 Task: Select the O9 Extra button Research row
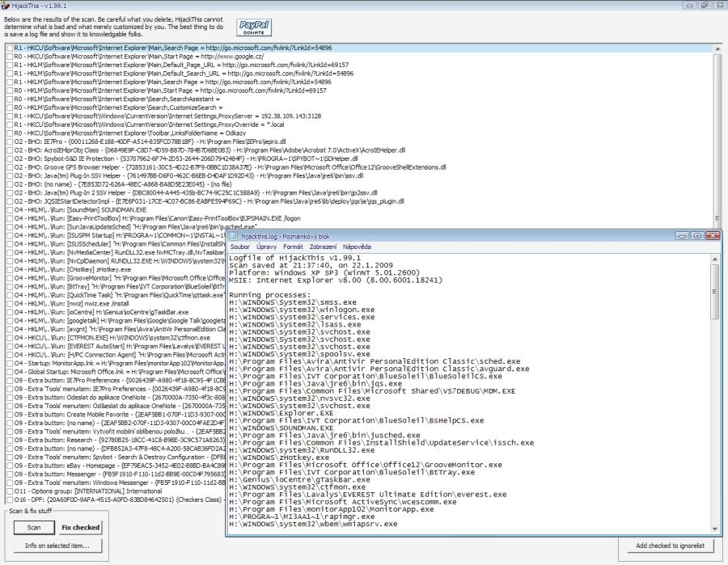click(120, 441)
